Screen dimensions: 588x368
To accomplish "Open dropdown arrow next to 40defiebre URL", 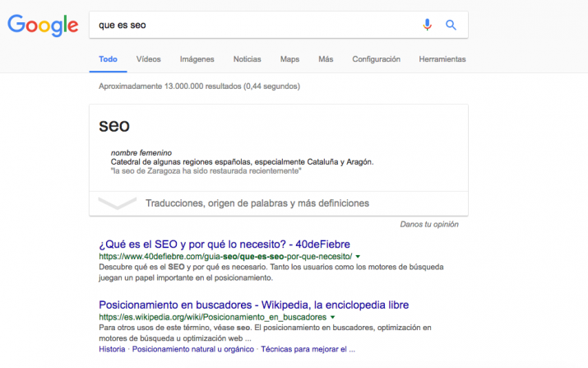I will point(358,257).
